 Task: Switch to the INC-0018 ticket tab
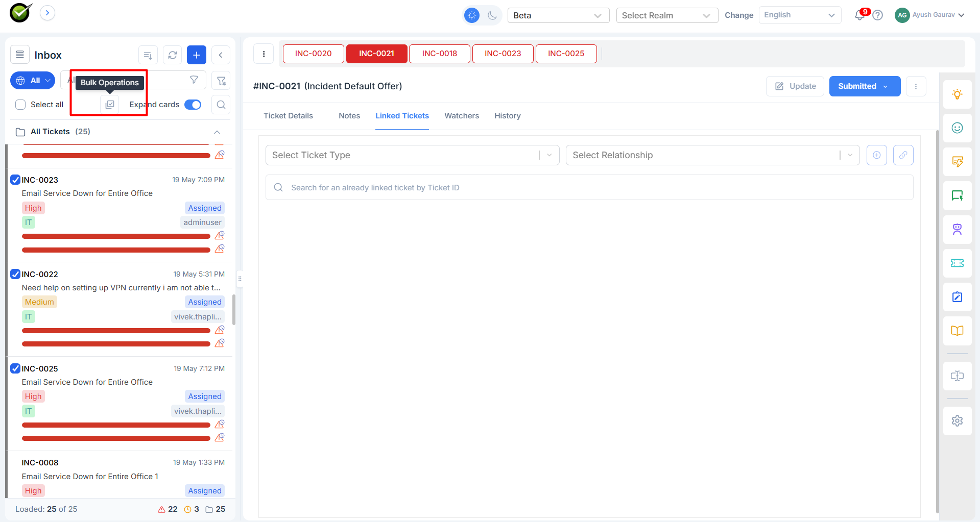click(439, 54)
